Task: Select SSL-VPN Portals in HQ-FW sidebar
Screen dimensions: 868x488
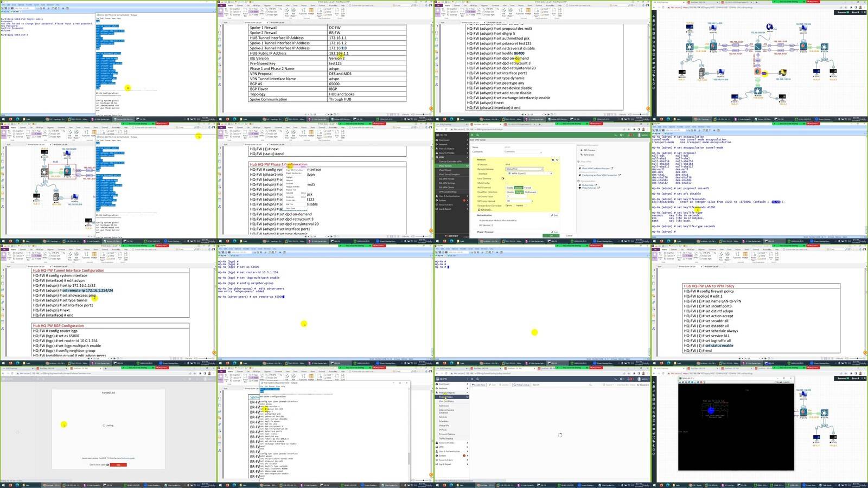Action: 446,179
